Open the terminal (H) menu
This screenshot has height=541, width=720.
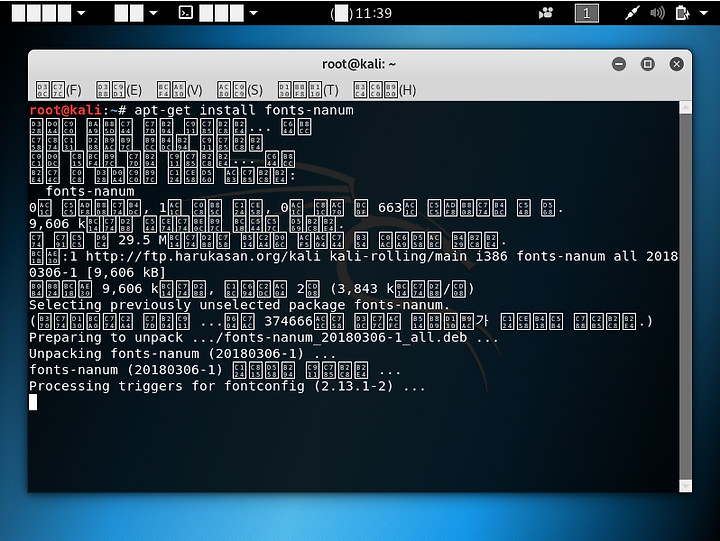coord(385,90)
